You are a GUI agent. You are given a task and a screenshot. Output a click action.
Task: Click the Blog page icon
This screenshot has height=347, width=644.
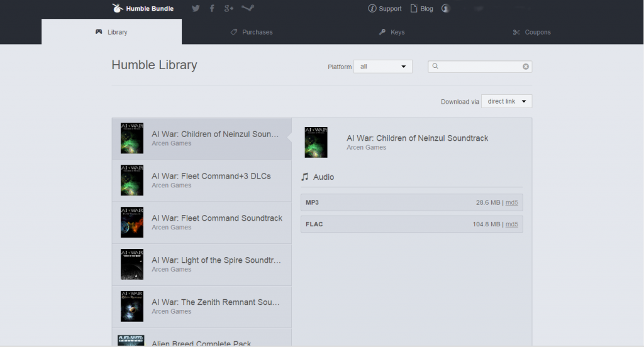[x=414, y=8]
